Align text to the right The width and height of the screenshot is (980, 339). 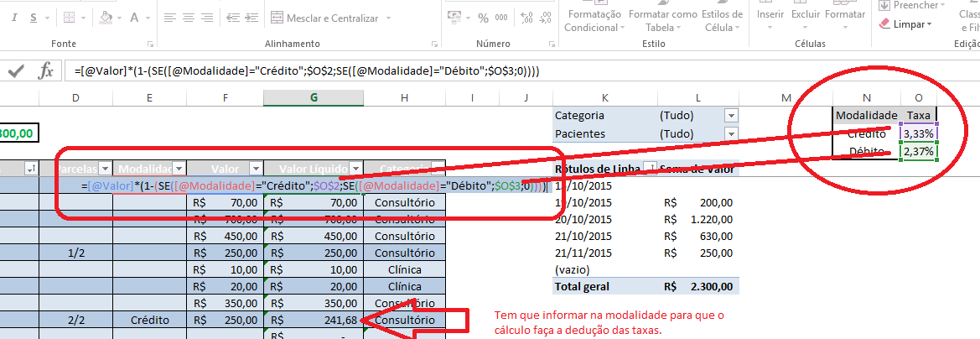click(207, 18)
